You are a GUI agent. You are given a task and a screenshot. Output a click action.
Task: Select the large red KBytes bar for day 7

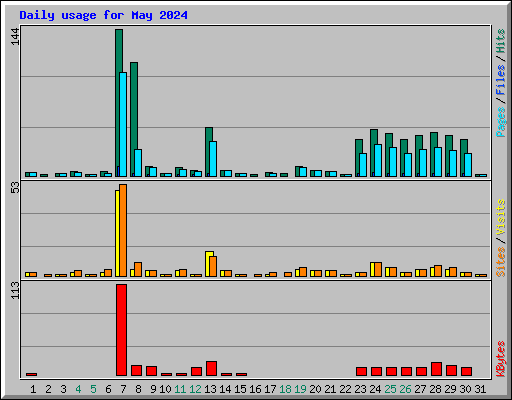121,330
